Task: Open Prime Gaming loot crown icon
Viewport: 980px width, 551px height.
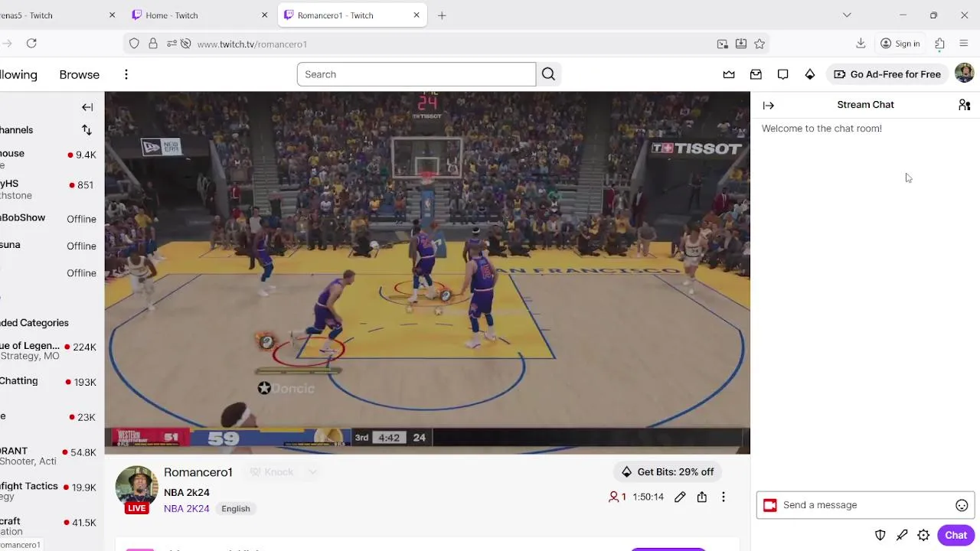Action: point(729,74)
